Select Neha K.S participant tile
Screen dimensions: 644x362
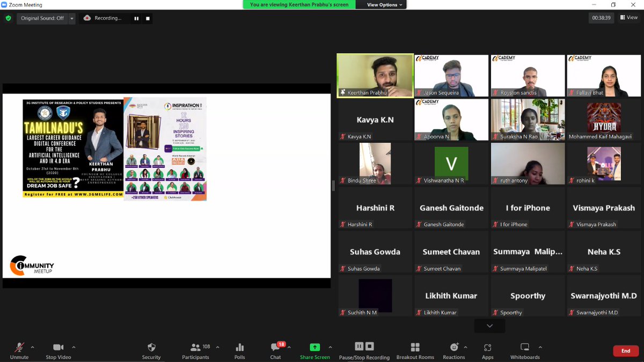coord(604,252)
